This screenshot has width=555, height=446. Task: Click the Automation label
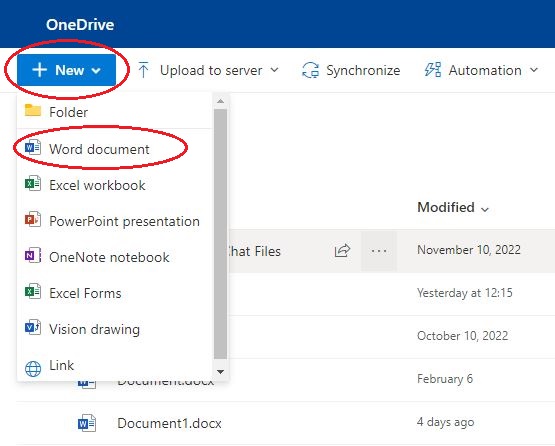[485, 70]
